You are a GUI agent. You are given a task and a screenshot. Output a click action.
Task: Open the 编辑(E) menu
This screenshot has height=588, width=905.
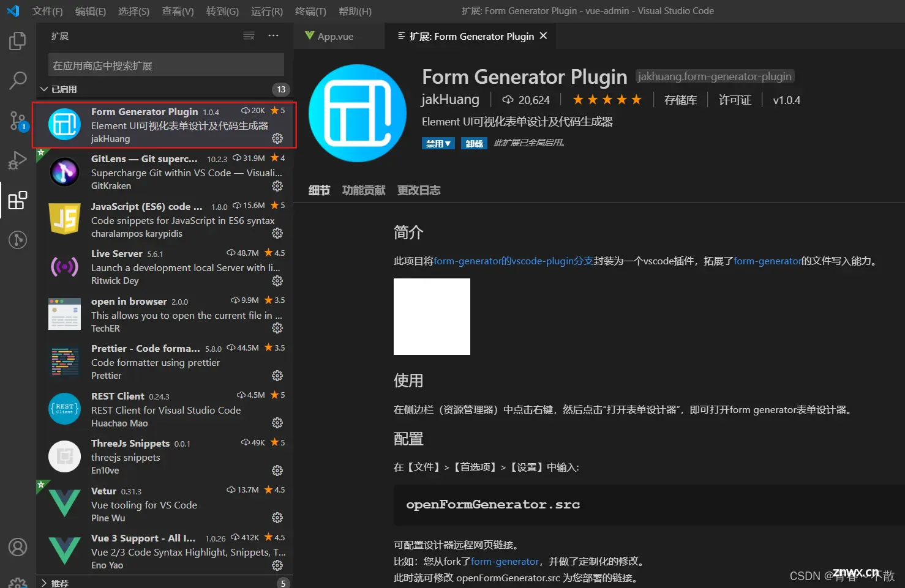pos(90,11)
